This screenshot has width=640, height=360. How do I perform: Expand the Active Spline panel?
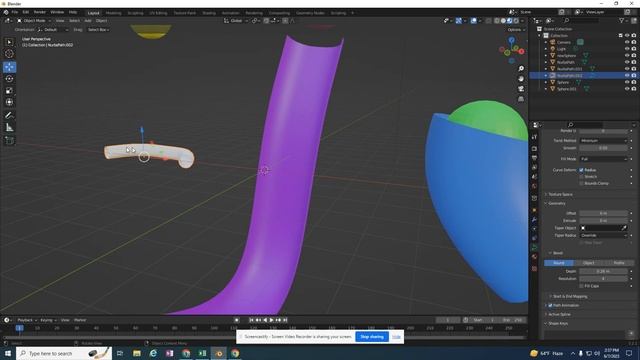(559, 314)
